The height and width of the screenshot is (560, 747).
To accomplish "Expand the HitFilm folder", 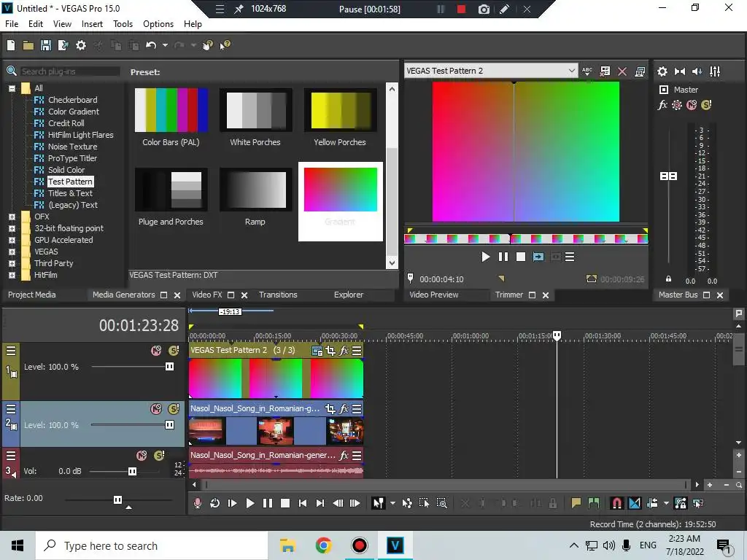I will (12, 275).
